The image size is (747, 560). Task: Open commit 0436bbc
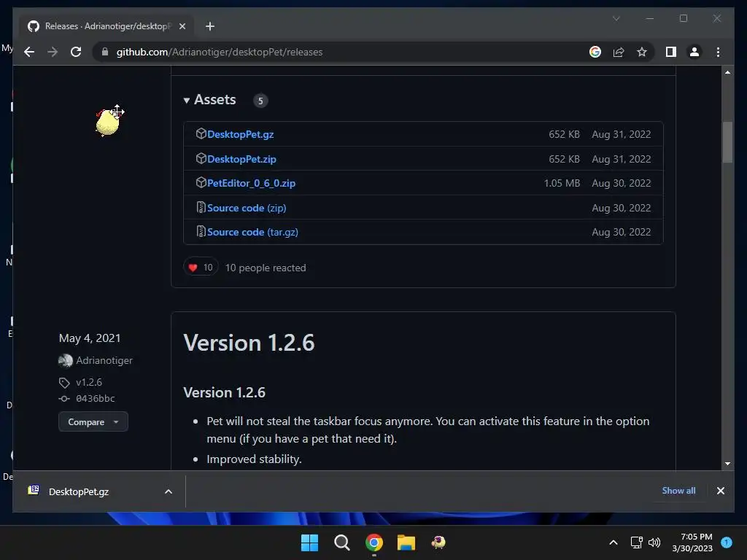click(96, 399)
